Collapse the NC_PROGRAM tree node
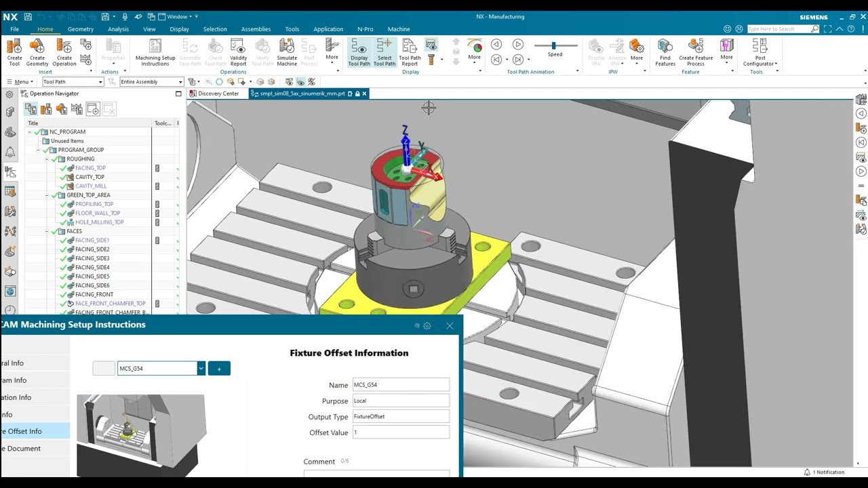 coord(30,131)
